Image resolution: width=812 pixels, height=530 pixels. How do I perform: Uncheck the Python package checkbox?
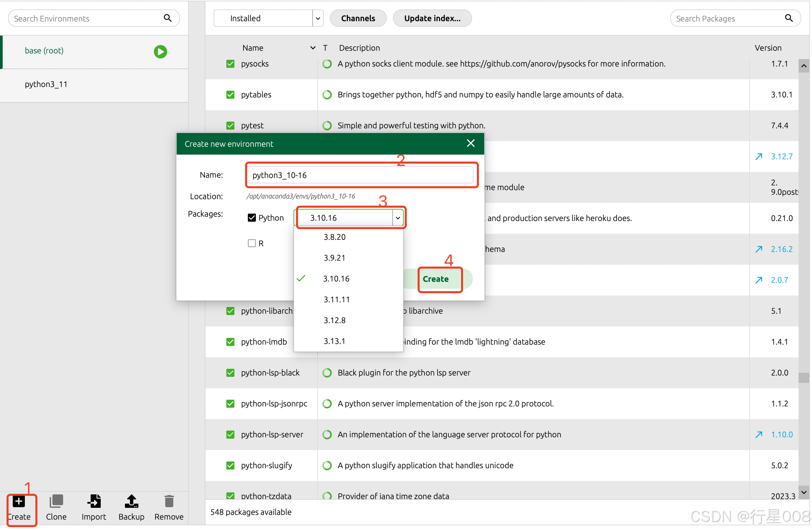(252, 218)
